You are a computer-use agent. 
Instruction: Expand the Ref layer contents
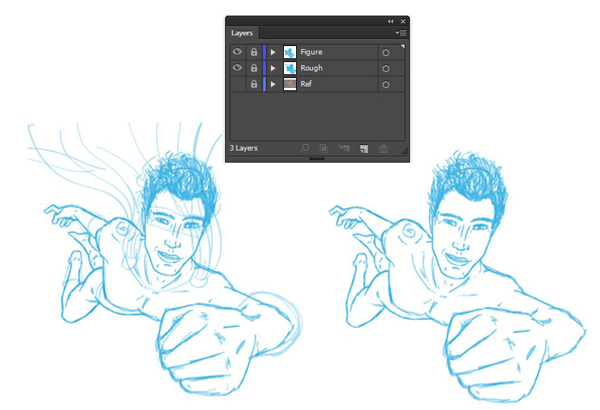click(273, 84)
